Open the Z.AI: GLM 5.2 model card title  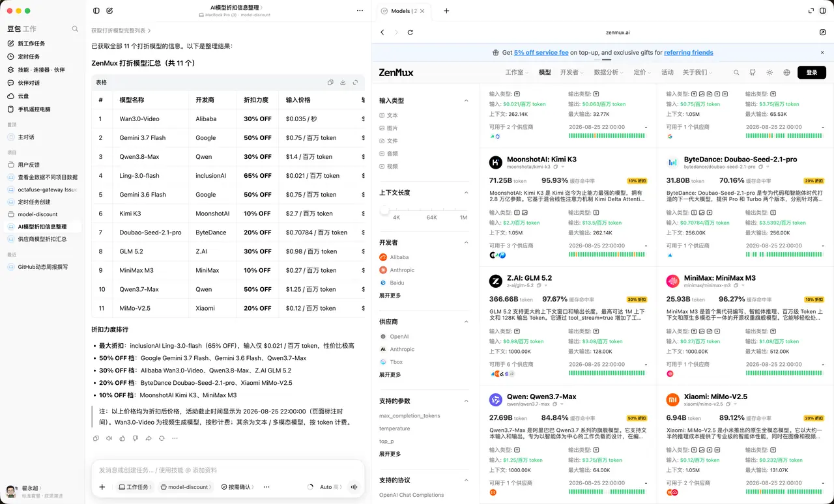[529, 278]
